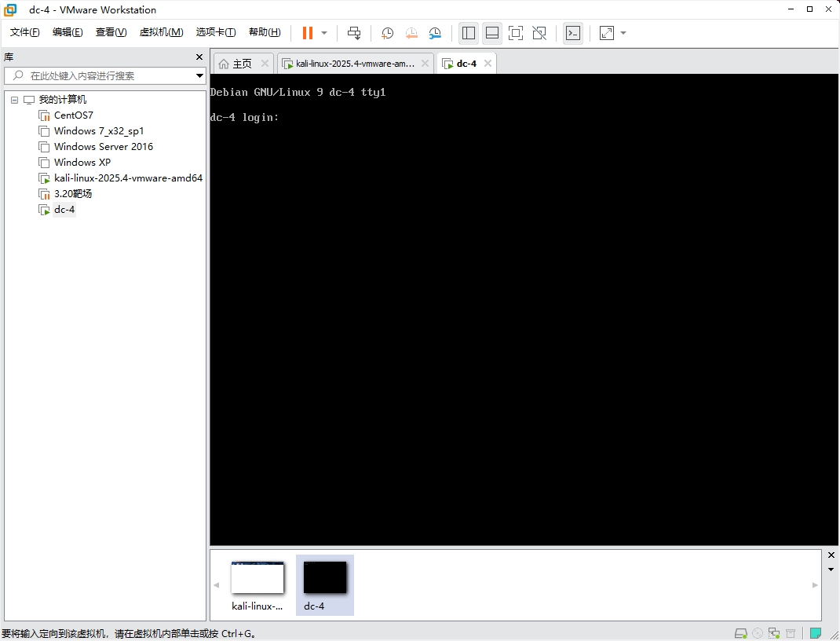Select Windows 7_x32_sp1 virtual machine
The height and width of the screenshot is (641, 840).
[99, 130]
